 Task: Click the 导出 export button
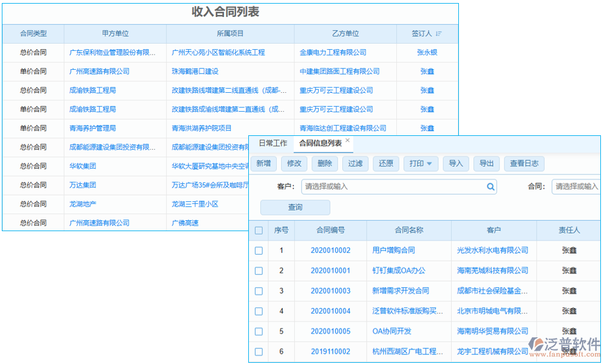(486, 163)
